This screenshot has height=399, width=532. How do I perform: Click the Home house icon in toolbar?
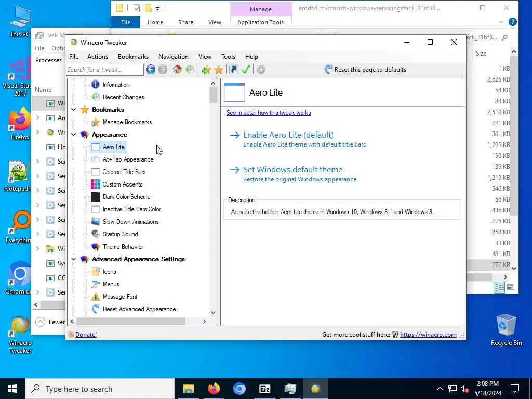(x=178, y=70)
